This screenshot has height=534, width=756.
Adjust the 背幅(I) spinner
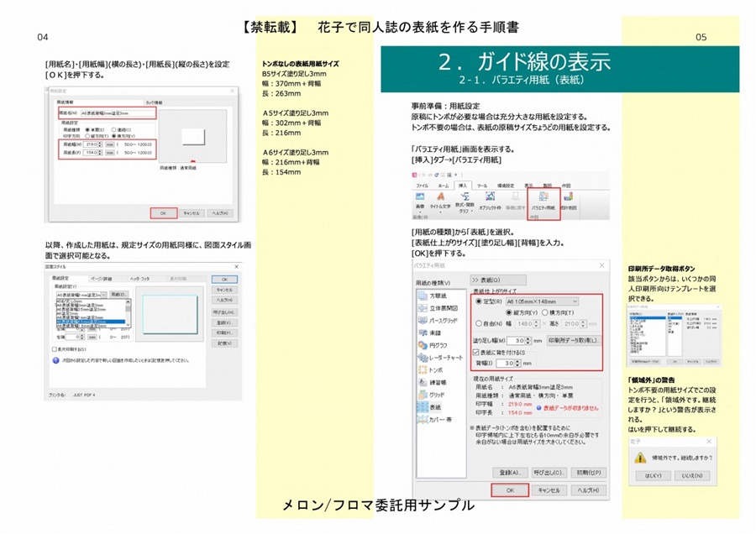(517, 363)
